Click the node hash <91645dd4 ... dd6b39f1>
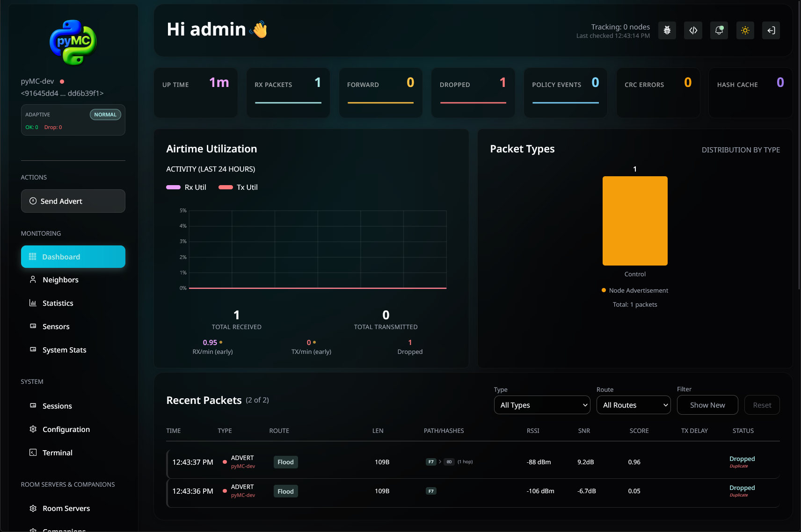Screen dimensions: 801x532 62,93
